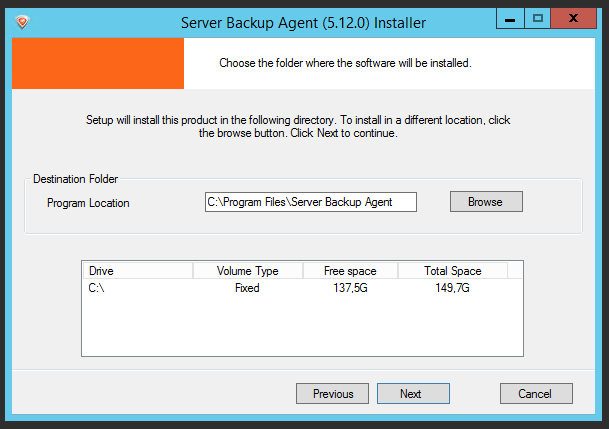
Task: Click the Browse button
Action: [x=486, y=201]
